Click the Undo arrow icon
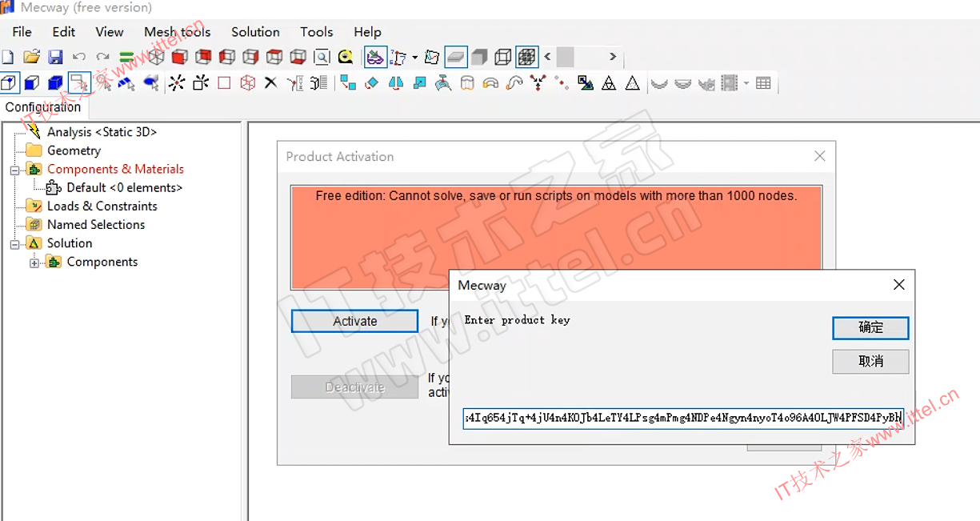 [78, 57]
